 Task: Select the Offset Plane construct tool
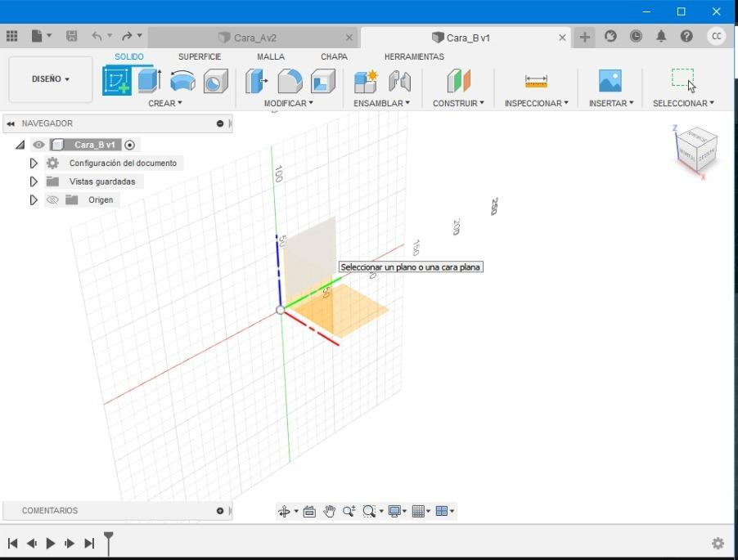[458, 81]
